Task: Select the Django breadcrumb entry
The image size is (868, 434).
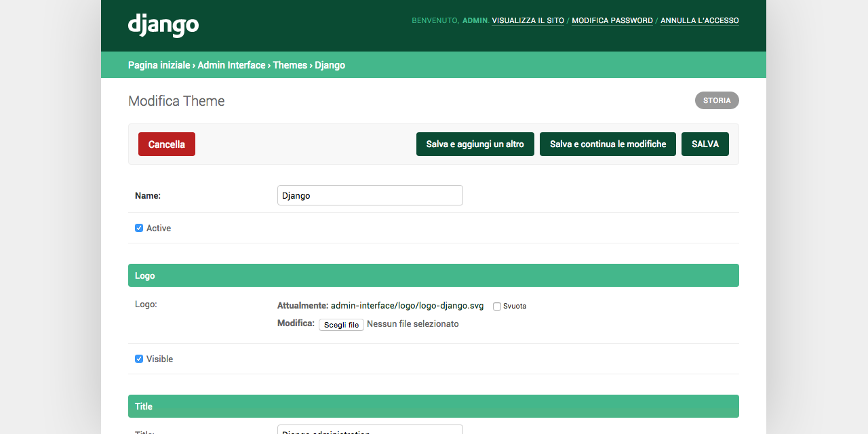Action: coord(330,65)
